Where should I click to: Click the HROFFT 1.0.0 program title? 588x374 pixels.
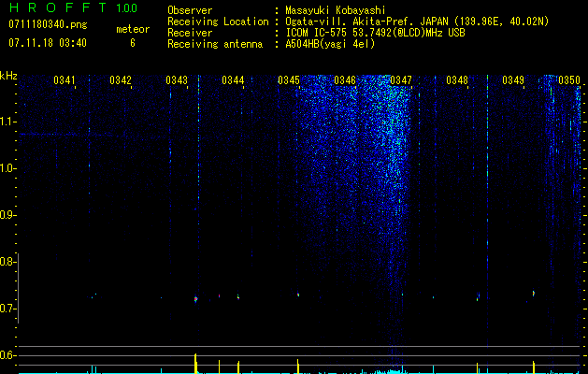pyautogui.click(x=74, y=7)
